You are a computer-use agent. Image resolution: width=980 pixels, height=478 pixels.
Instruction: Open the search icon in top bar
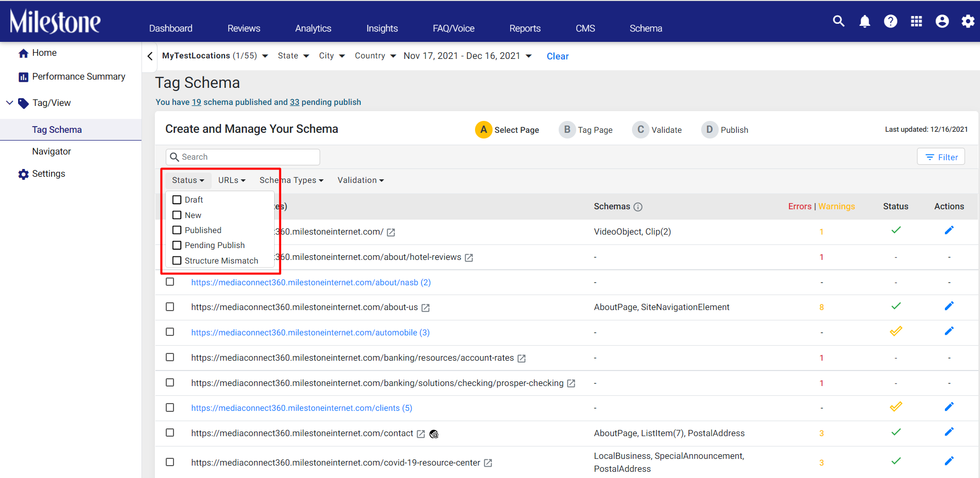click(839, 21)
